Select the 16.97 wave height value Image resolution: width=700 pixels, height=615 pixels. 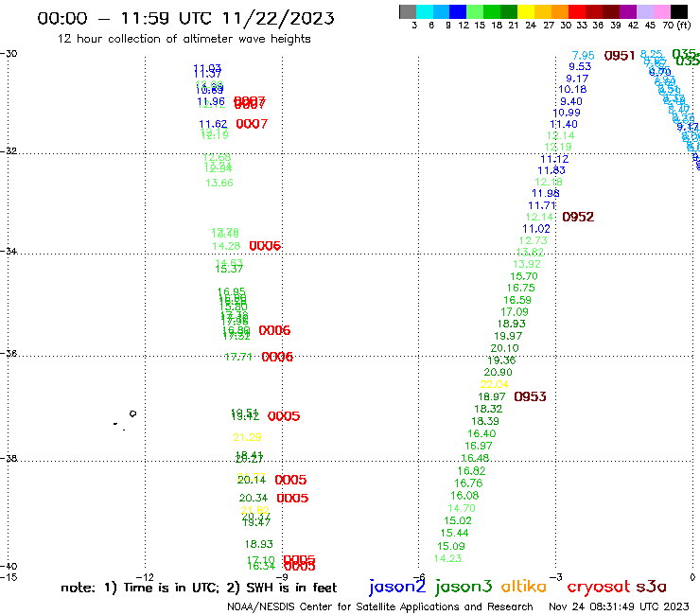click(478, 446)
